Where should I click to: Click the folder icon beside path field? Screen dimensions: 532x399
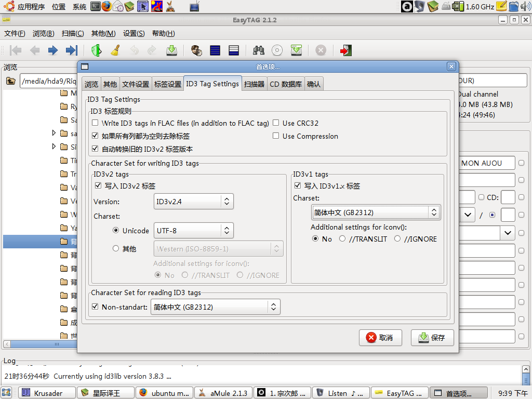click(11, 81)
